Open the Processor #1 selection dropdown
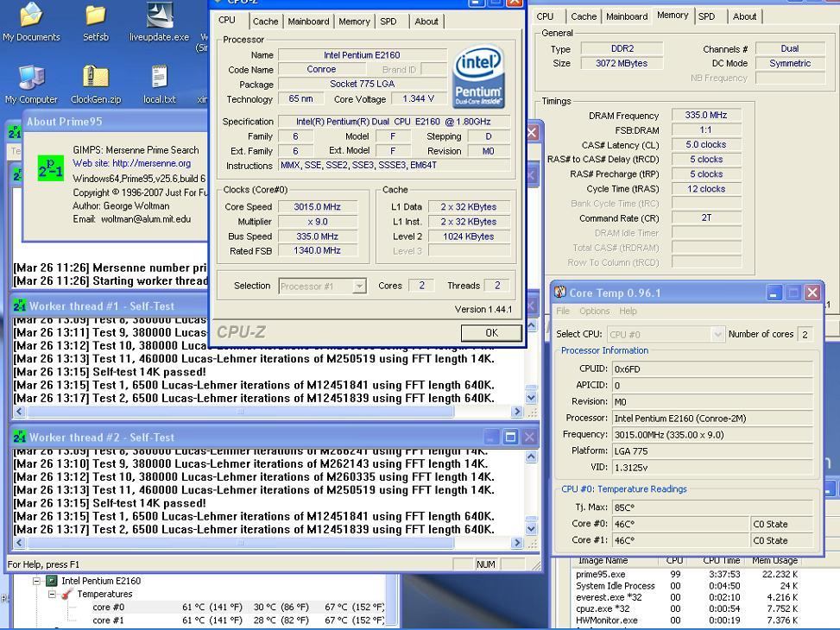Viewport: 840px width, 630px height. point(359,286)
